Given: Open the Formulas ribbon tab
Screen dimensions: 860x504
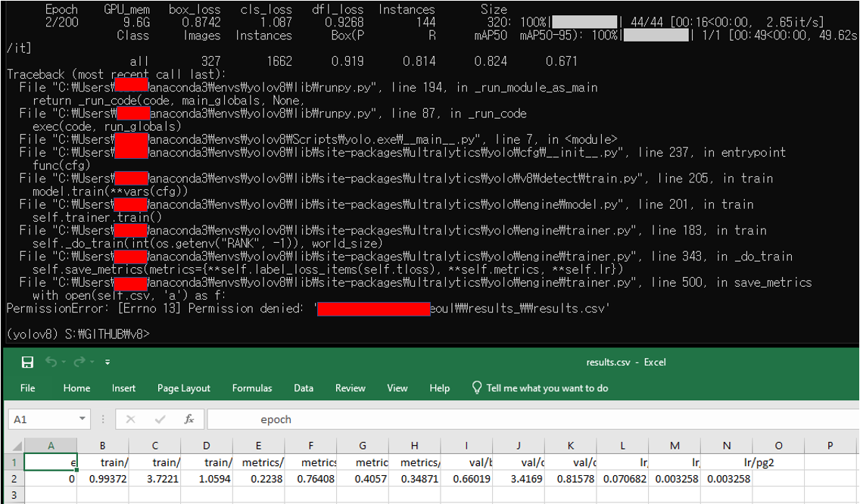Looking at the screenshot, I should (252, 387).
